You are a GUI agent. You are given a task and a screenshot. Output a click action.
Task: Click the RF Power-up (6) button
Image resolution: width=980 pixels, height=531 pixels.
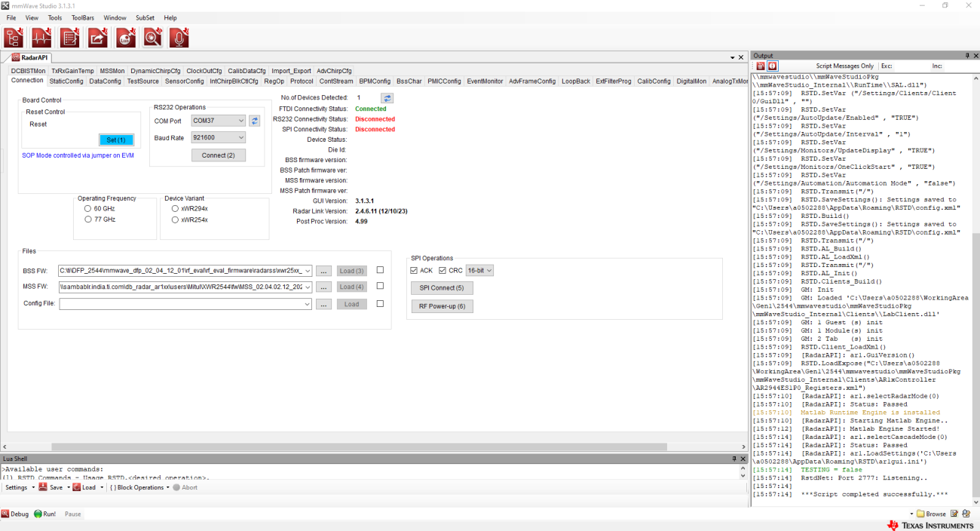coord(442,306)
